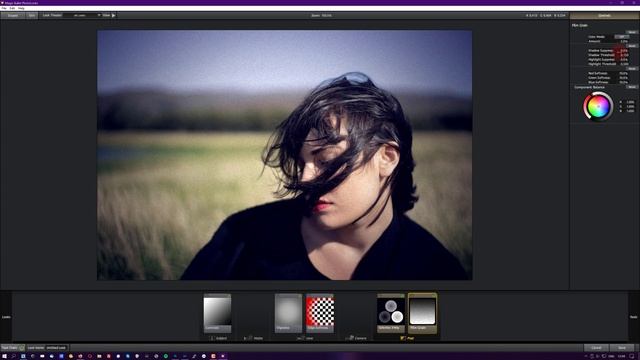Click the button next to Cancel

(x=622, y=348)
